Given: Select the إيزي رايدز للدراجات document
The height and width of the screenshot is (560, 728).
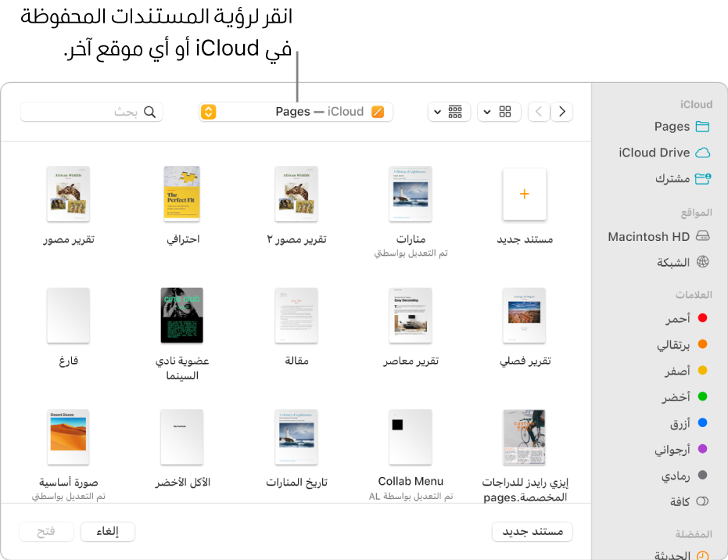Looking at the screenshot, I should 525,437.
